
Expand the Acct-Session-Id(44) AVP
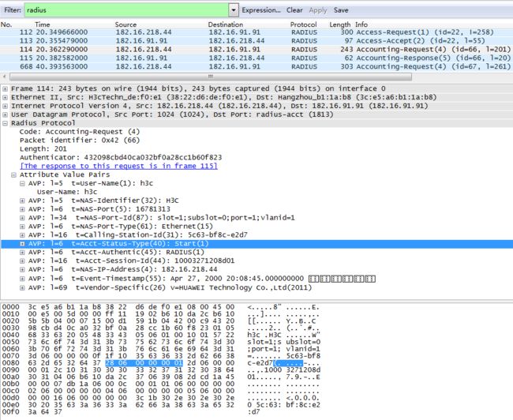click(22, 261)
